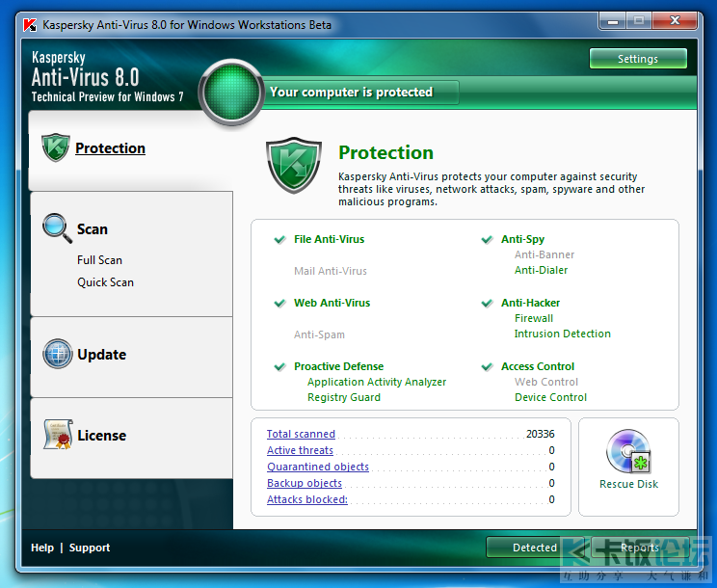717x588 pixels.
Task: Open the Backup objects link
Action: [x=305, y=483]
